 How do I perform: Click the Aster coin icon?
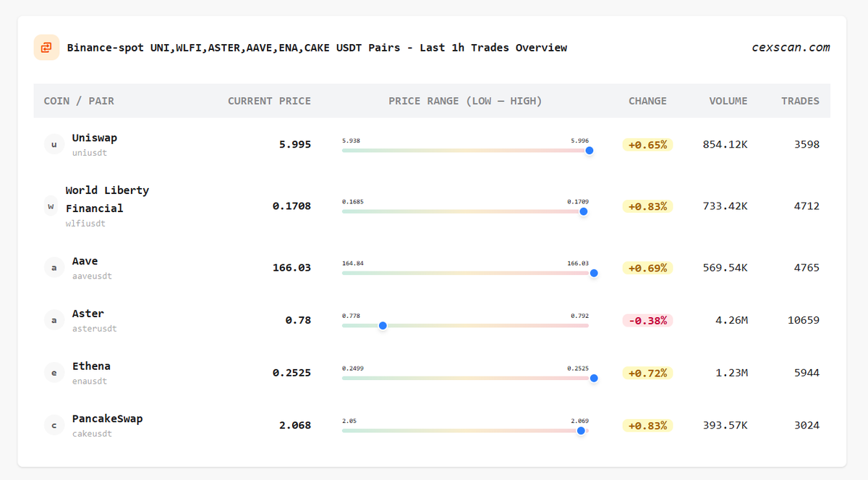point(54,319)
